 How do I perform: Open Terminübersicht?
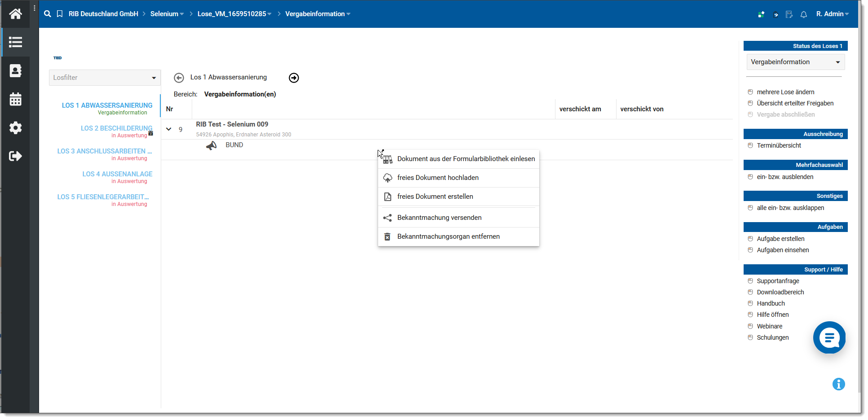point(779,145)
